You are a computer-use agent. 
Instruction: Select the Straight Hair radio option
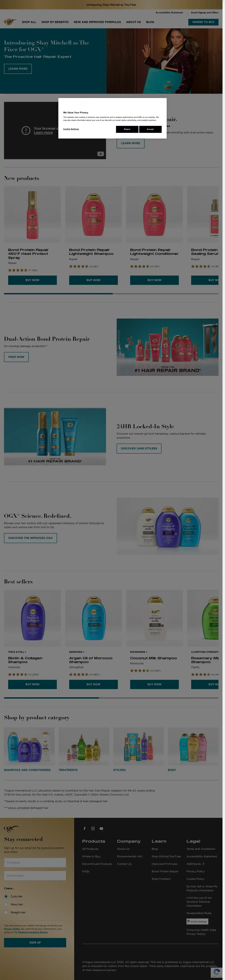click(x=6, y=912)
